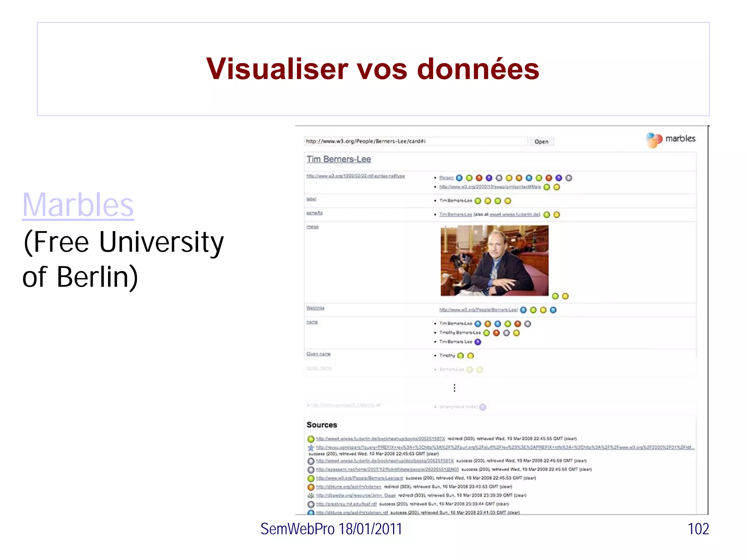Click the blue star icon for revyu.com source
This screenshot has width=747, height=560.
coord(311,447)
